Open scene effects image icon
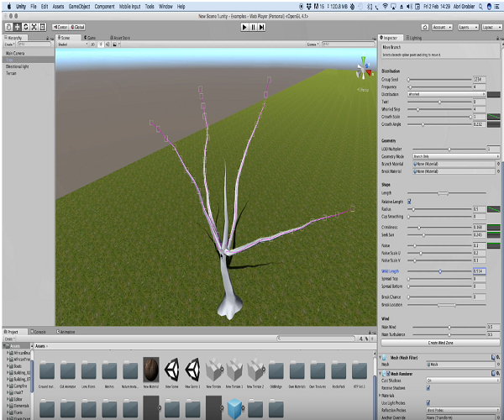The height and width of the screenshot is (420, 504). 114,45
